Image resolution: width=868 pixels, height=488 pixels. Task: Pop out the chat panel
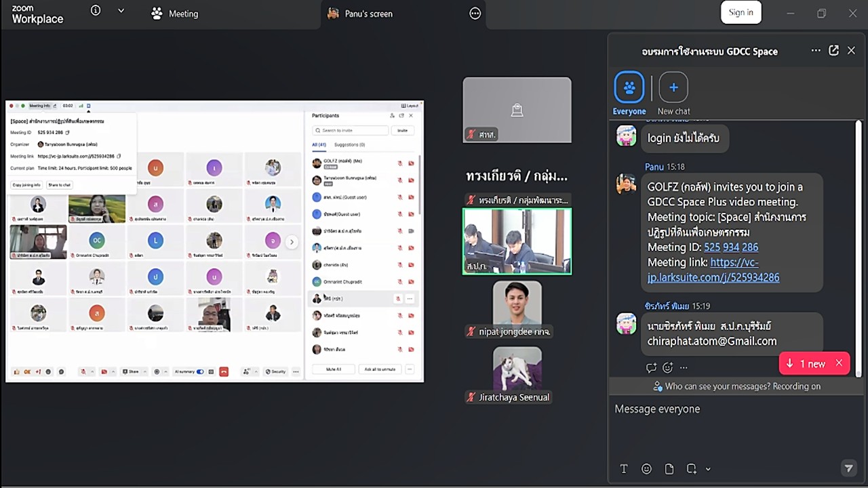pyautogui.click(x=834, y=51)
